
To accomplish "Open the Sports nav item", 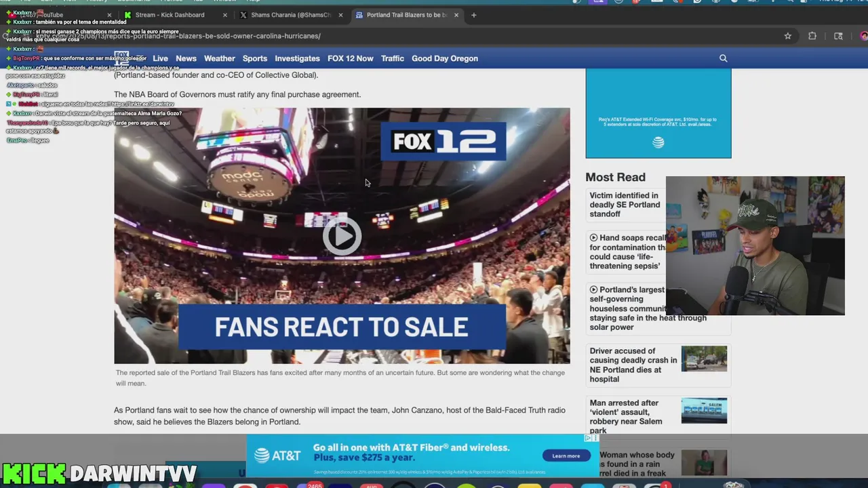I will (x=255, y=58).
